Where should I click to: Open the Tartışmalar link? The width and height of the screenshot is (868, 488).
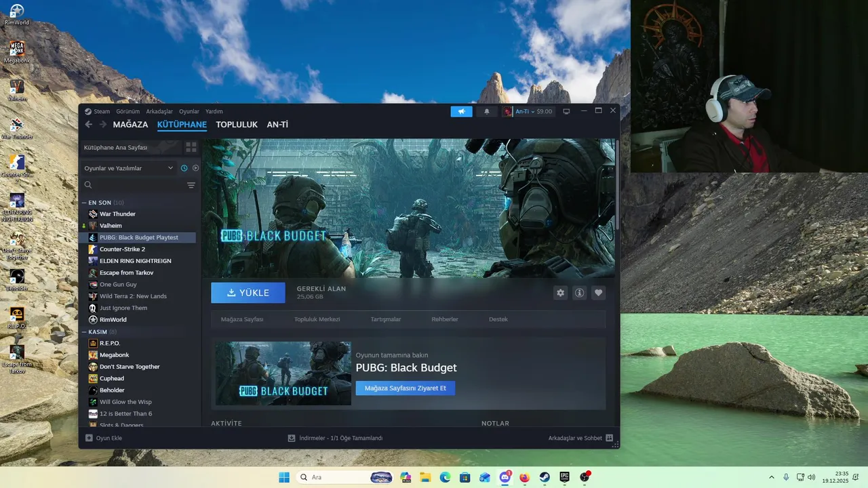tap(386, 319)
